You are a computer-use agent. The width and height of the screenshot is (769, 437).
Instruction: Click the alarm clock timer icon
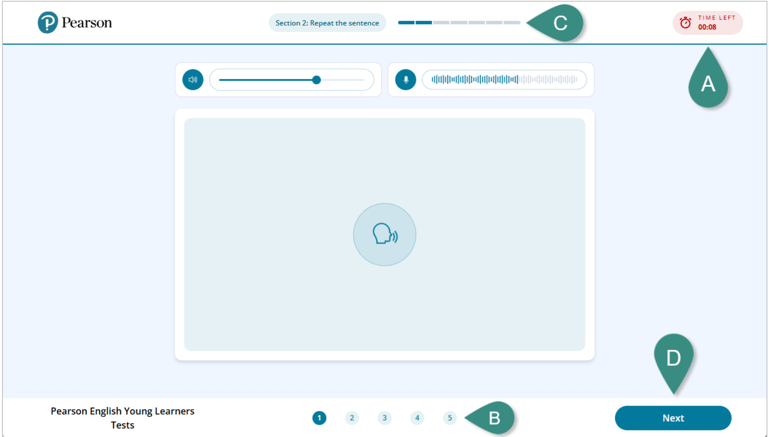(x=685, y=22)
